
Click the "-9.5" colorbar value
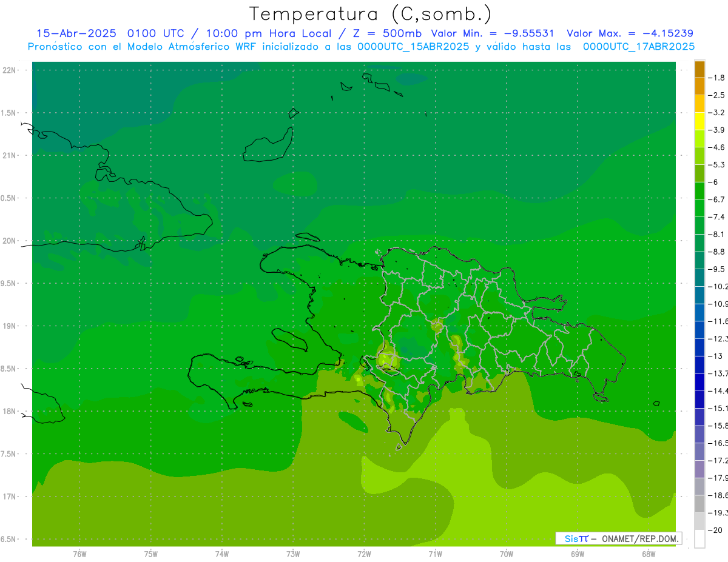(x=718, y=269)
